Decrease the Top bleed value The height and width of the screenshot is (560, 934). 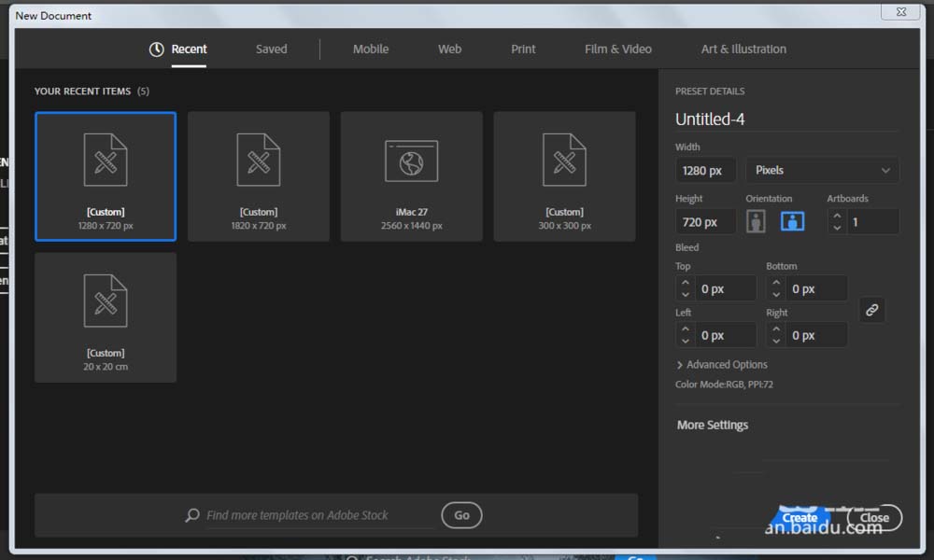click(x=685, y=295)
